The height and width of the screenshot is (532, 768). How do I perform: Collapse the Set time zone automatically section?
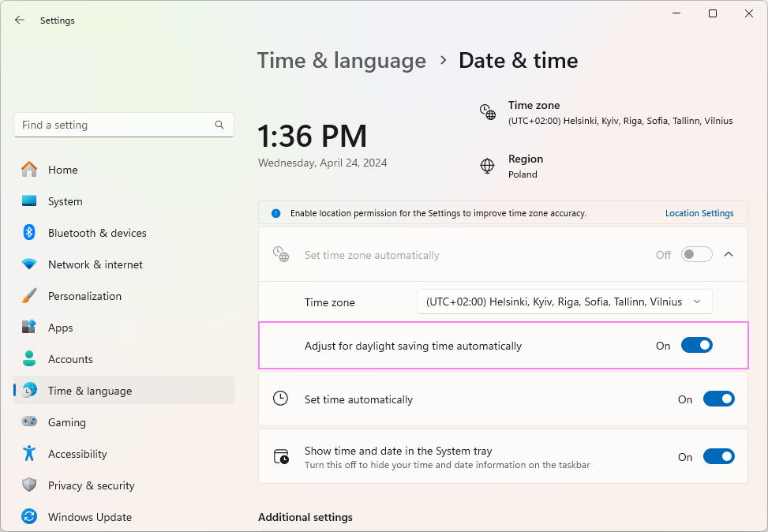coord(729,254)
